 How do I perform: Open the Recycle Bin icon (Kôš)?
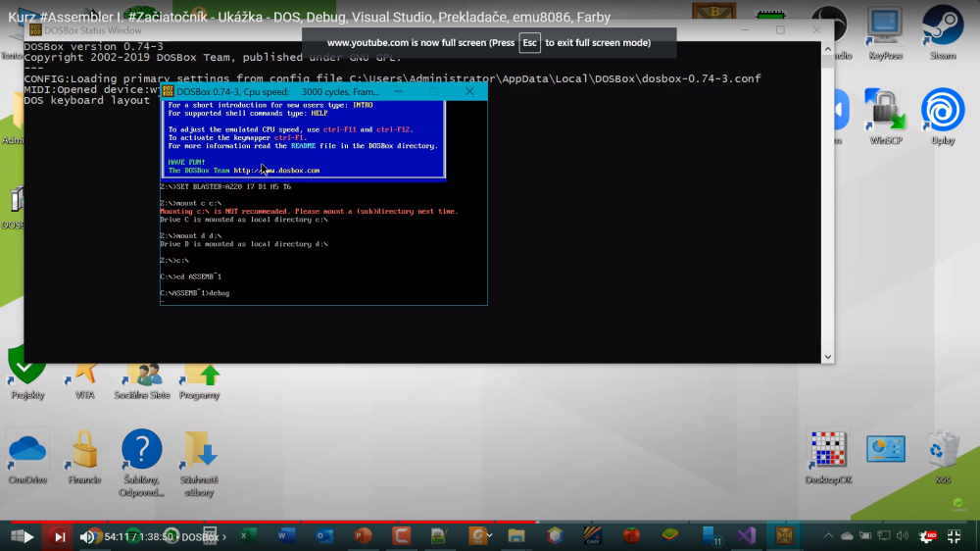[942, 453]
